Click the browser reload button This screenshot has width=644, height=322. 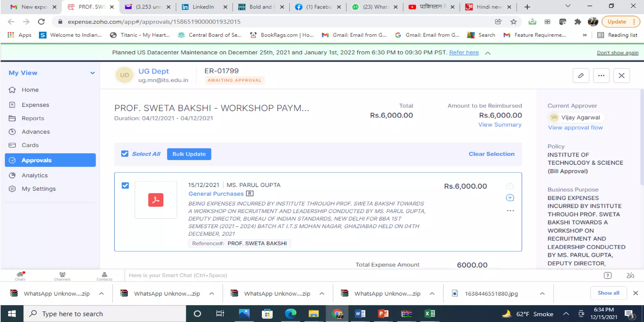41,22
